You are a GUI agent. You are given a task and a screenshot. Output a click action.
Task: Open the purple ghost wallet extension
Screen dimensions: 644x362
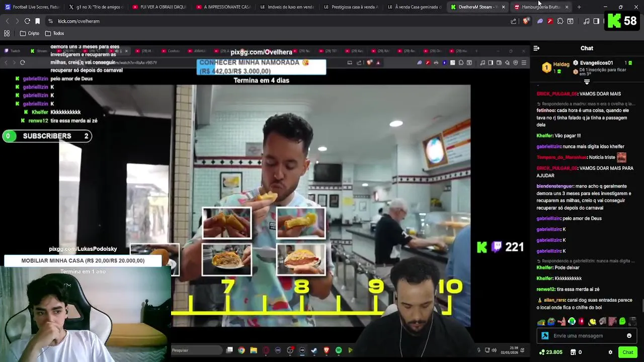[540, 21]
